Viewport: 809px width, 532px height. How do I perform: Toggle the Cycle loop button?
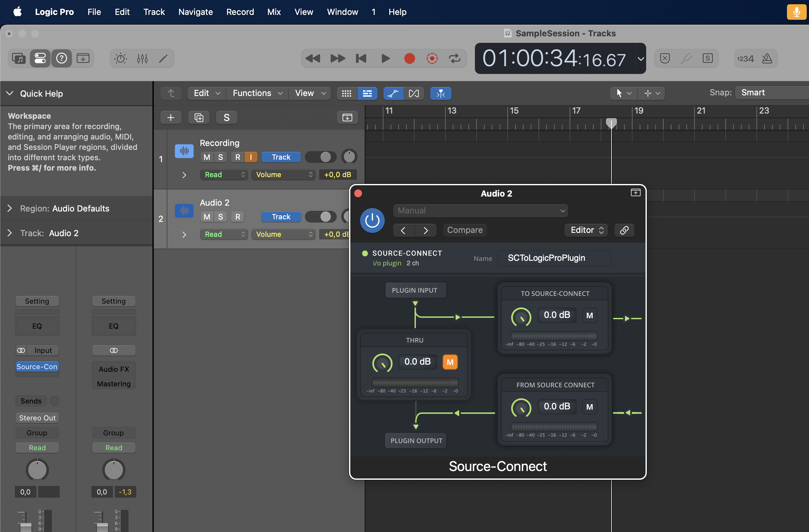[x=454, y=58]
